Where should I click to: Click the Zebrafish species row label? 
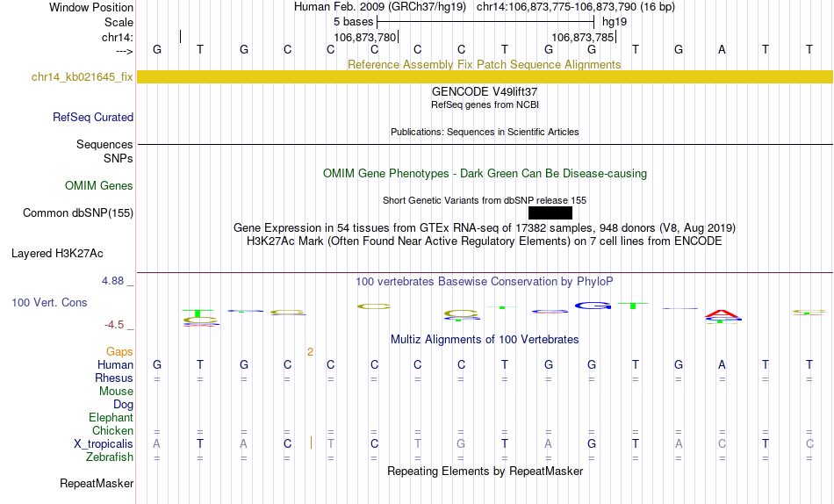point(110,457)
